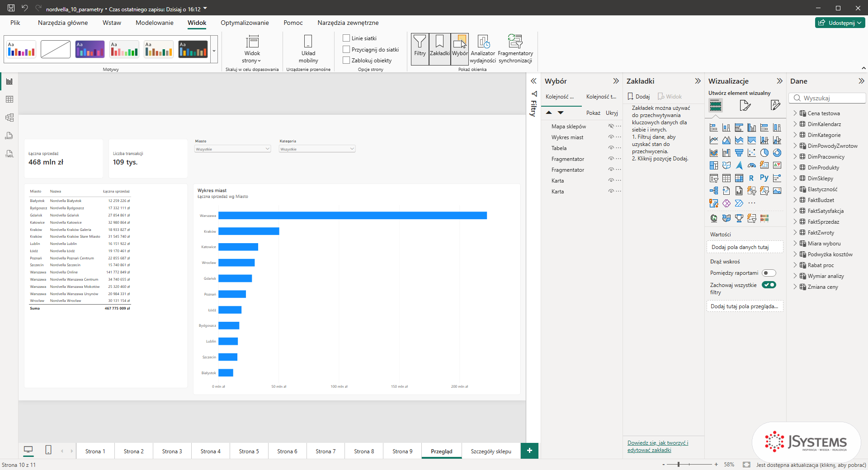
Task: Enable the Linie siatki checkbox
Action: (x=346, y=38)
